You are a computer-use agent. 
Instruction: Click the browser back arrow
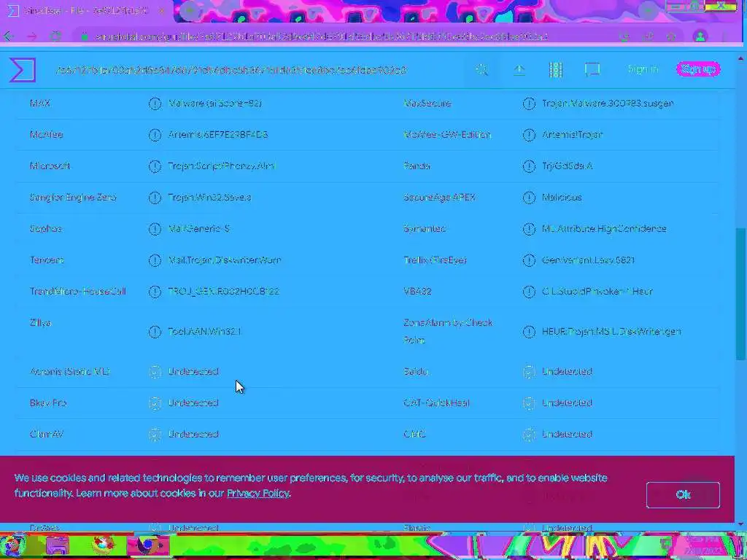tap(9, 36)
